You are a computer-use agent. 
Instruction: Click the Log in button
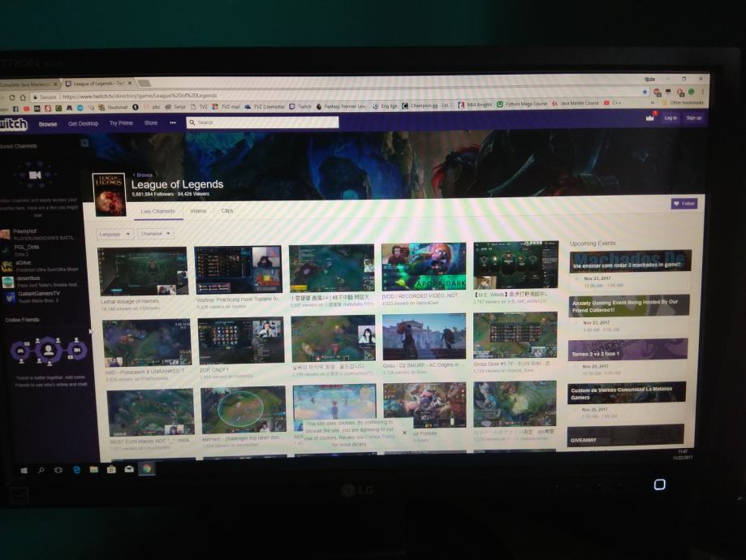(671, 118)
